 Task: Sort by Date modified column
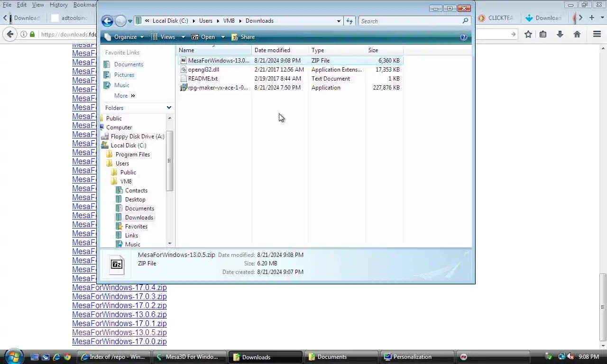[280, 50]
